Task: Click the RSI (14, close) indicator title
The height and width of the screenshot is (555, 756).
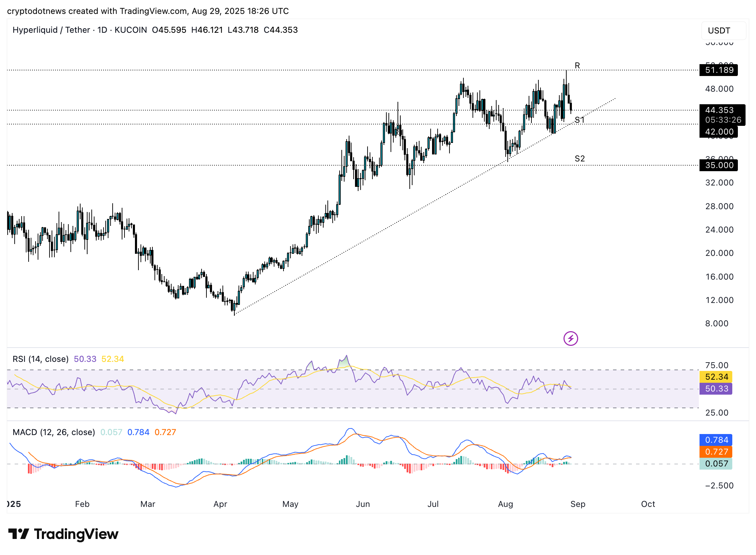Action: (40, 359)
